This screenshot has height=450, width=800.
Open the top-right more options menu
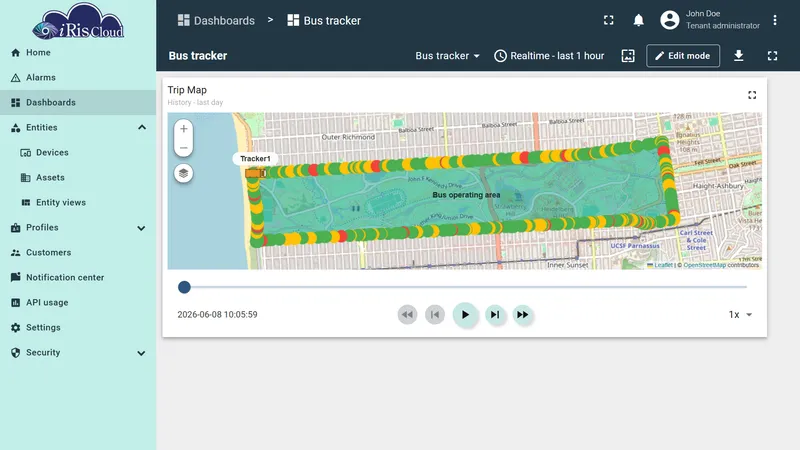click(774, 20)
